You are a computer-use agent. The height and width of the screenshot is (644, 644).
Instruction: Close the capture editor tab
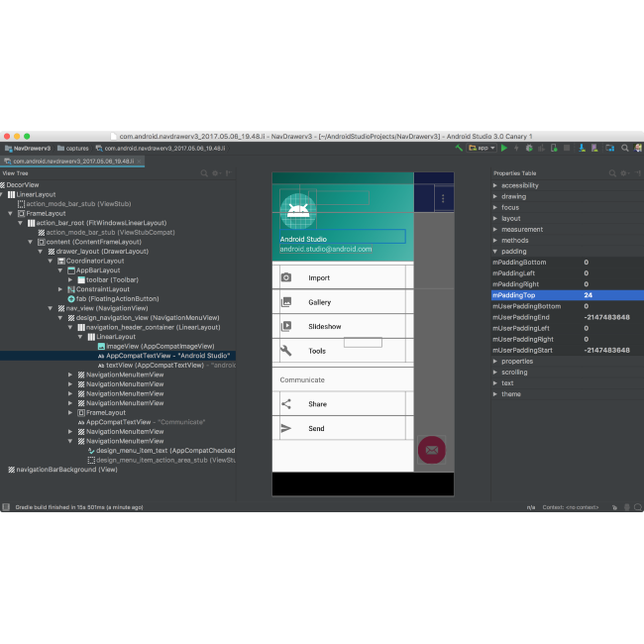(x=140, y=161)
